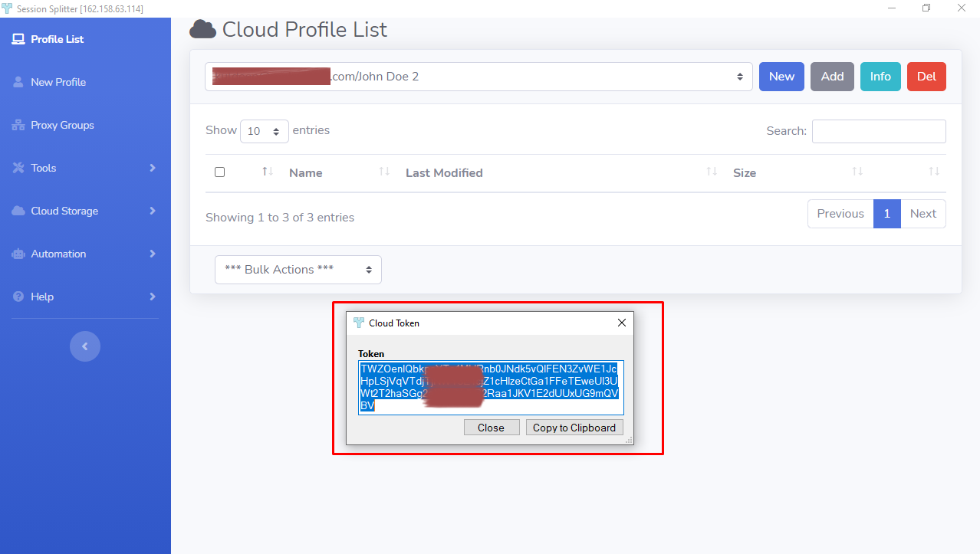This screenshot has height=554, width=980.
Task: Sort using arrows next to header checkbox
Action: pos(268,172)
